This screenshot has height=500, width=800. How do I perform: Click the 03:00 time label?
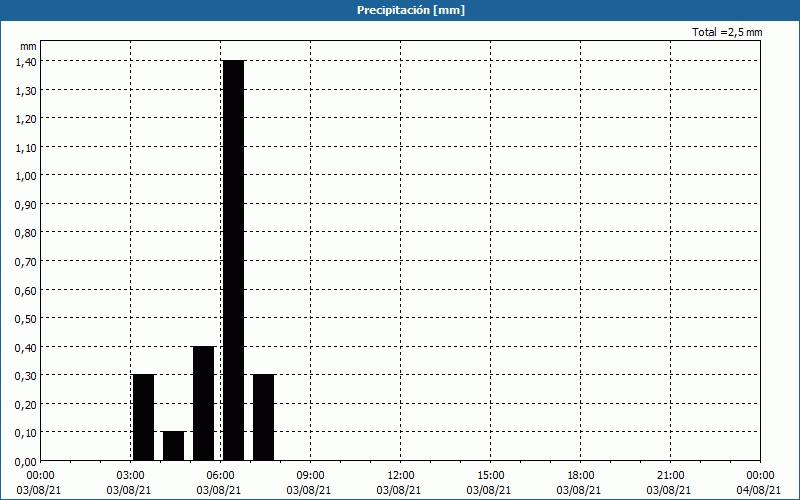(x=131, y=476)
